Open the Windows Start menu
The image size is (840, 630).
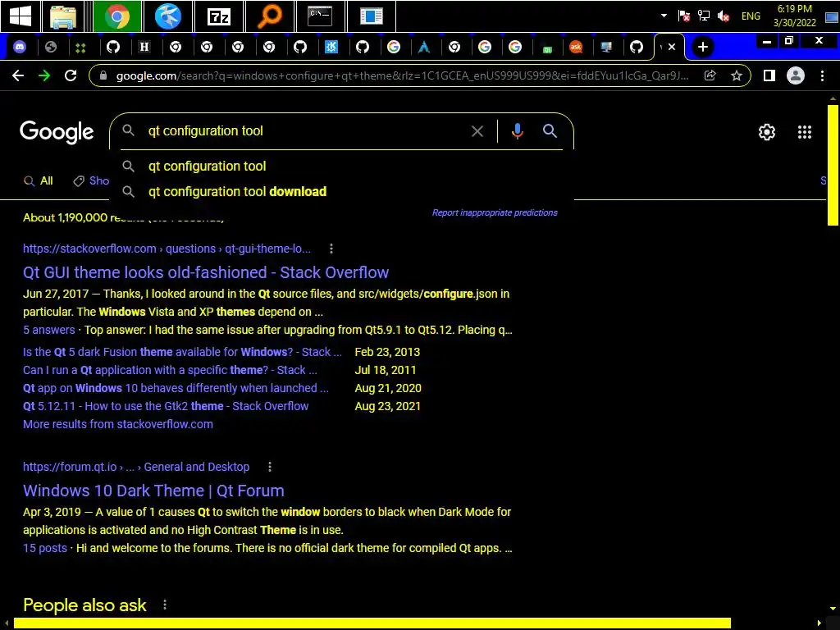(21, 16)
